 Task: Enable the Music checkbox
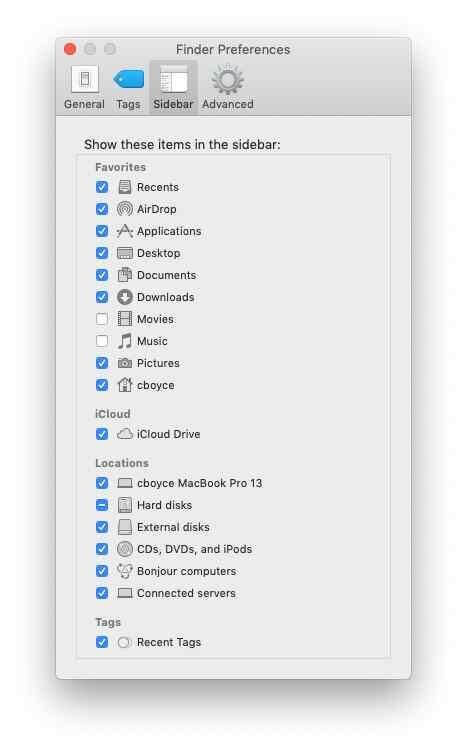(x=102, y=341)
